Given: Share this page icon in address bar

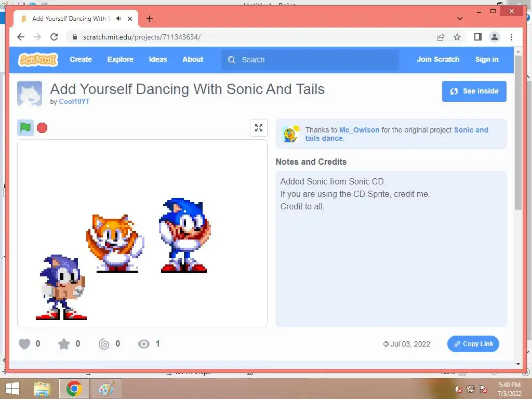Looking at the screenshot, I should point(441,37).
